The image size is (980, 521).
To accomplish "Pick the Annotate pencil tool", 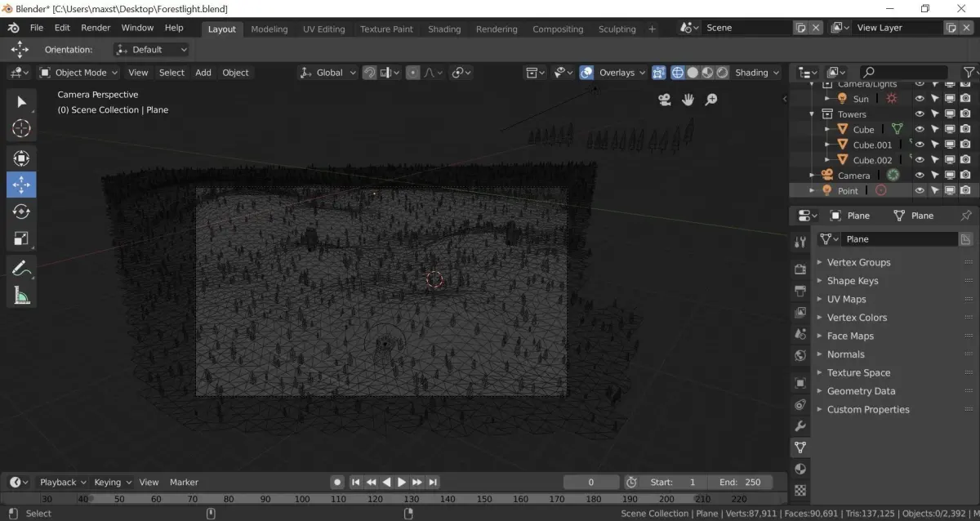I will click(21, 268).
